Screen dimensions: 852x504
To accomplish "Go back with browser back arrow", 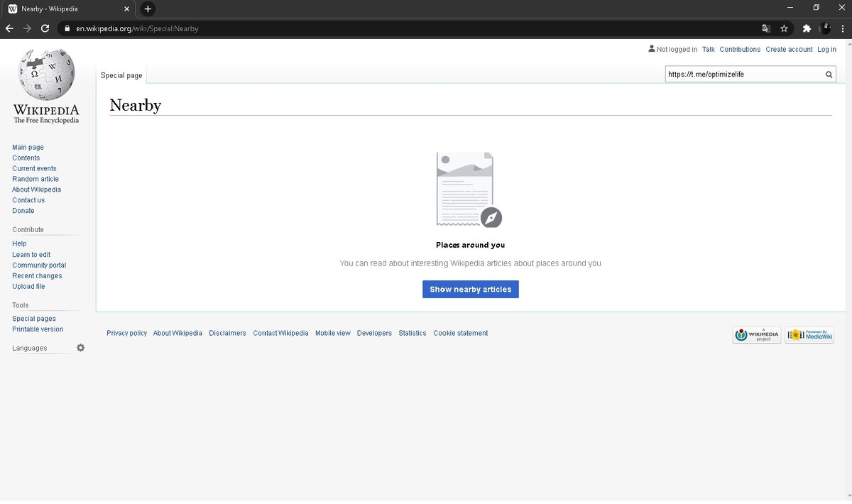I will point(9,28).
